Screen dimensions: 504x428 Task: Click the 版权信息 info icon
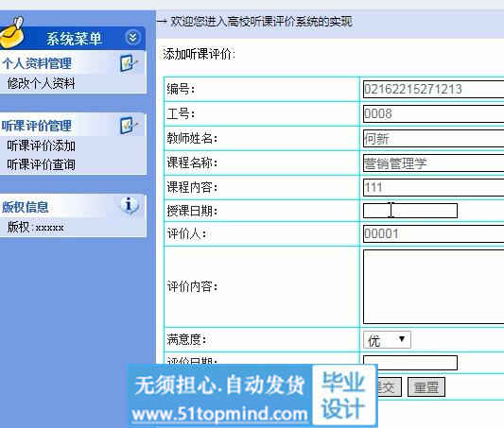coord(130,205)
